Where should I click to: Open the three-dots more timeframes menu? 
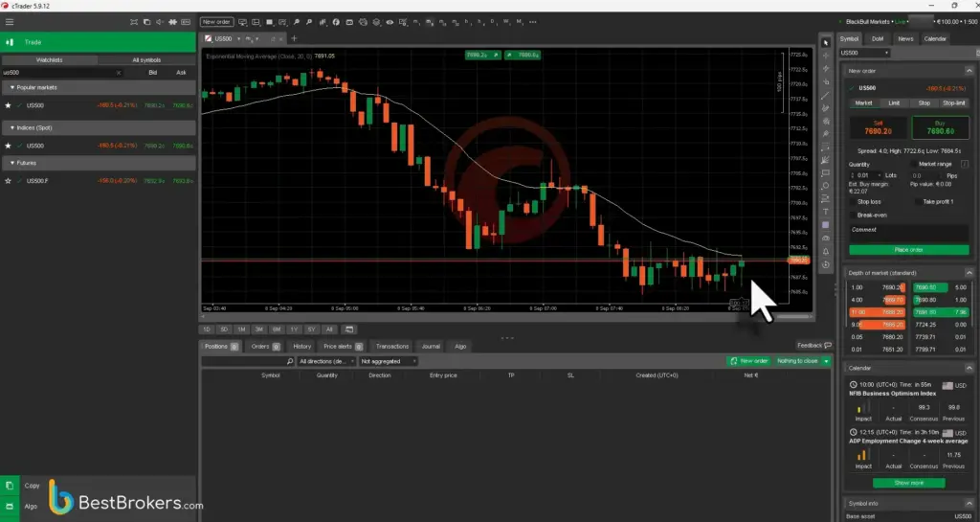[x=532, y=22]
